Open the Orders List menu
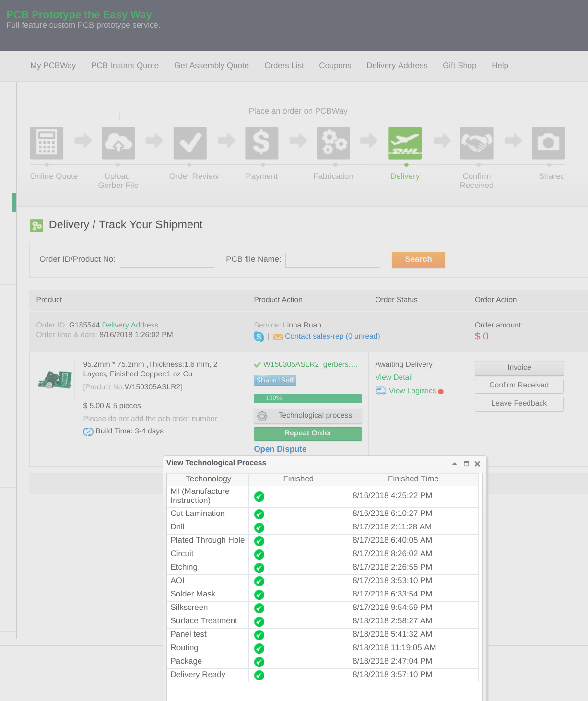588x701 pixels. pyautogui.click(x=284, y=66)
